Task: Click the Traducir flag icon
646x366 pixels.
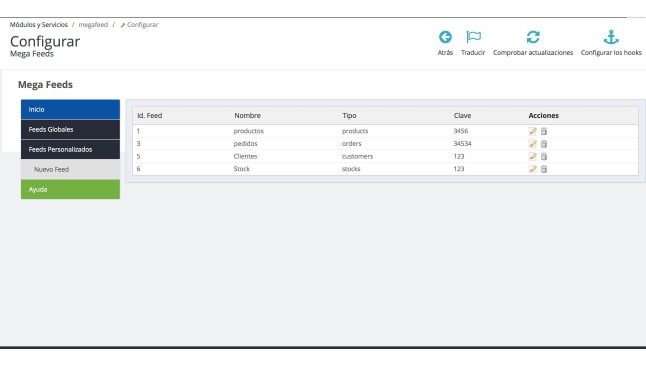Action: click(473, 37)
